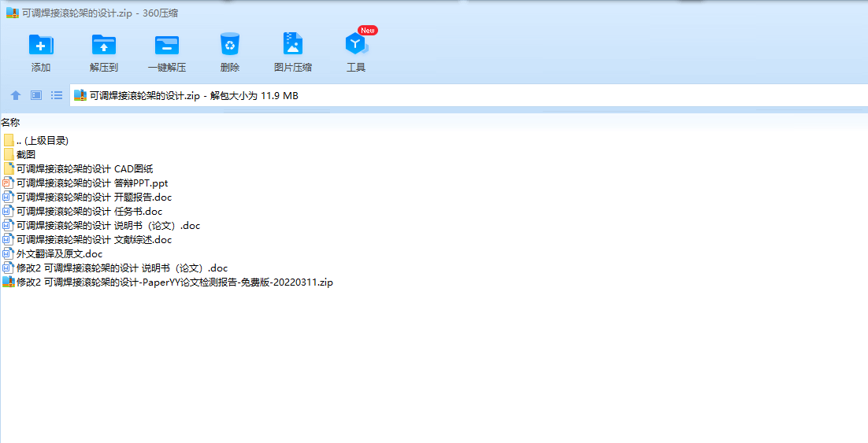This screenshot has height=443, width=868.
Task: Click the zip icon in the address bar
Action: pos(80,96)
